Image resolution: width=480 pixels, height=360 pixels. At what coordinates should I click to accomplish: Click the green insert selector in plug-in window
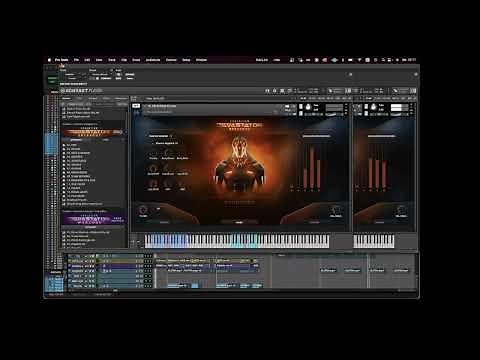tap(52, 79)
